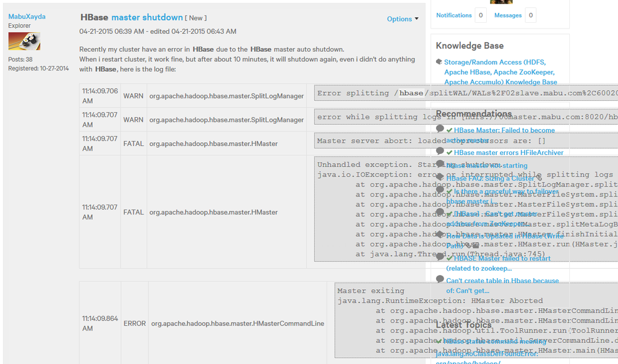Click the 'Posts: 38' user info text
This screenshot has height=364, width=618.
(20, 59)
